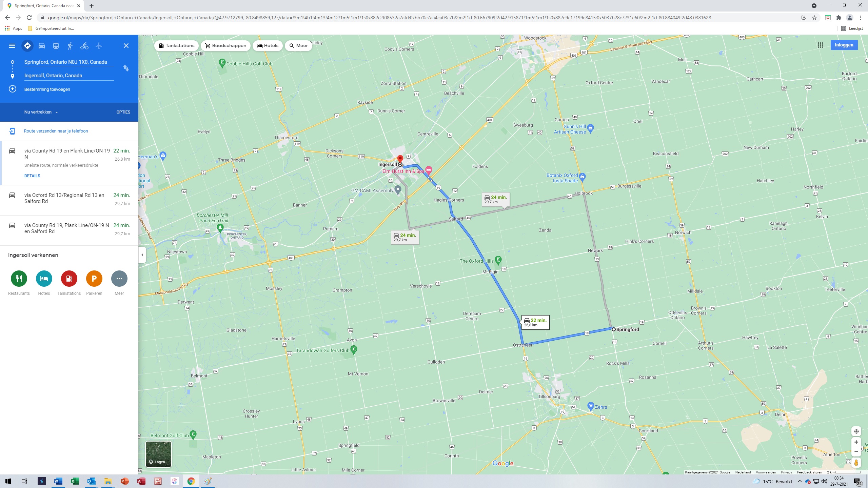Screen dimensions: 868x488
Task: Zoom in on the map
Action: [856, 442]
